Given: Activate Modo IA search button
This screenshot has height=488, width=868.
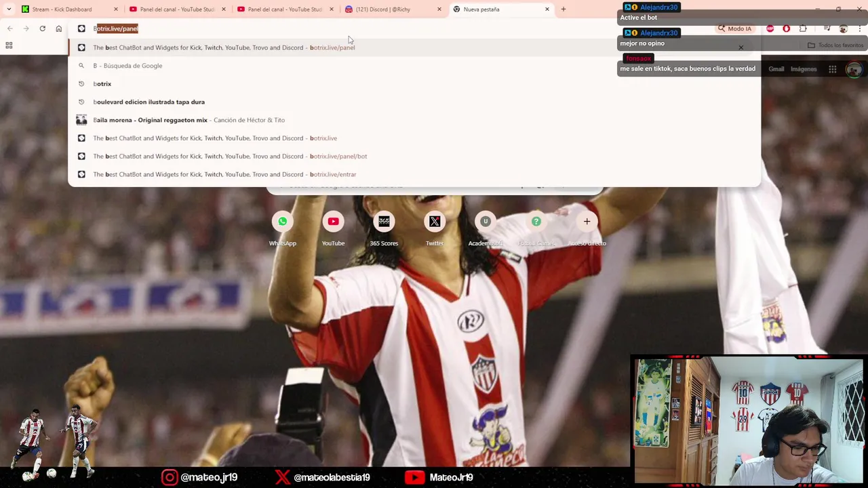Looking at the screenshot, I should [x=735, y=28].
